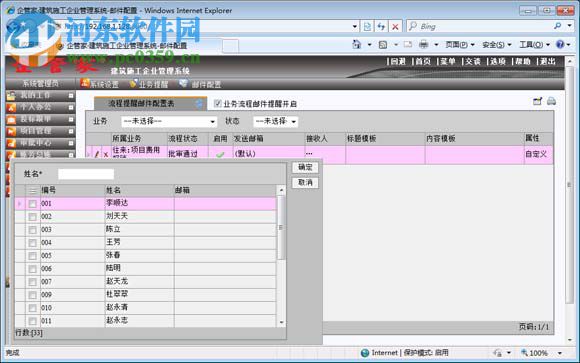Click the add-new icon above the table
Image resolution: width=580 pixels, height=363 pixels.
click(537, 101)
